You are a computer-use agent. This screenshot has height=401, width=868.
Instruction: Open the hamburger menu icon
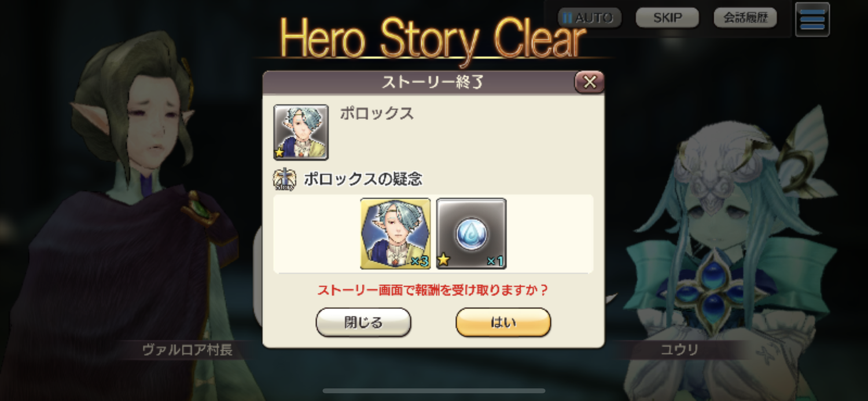[x=812, y=20]
